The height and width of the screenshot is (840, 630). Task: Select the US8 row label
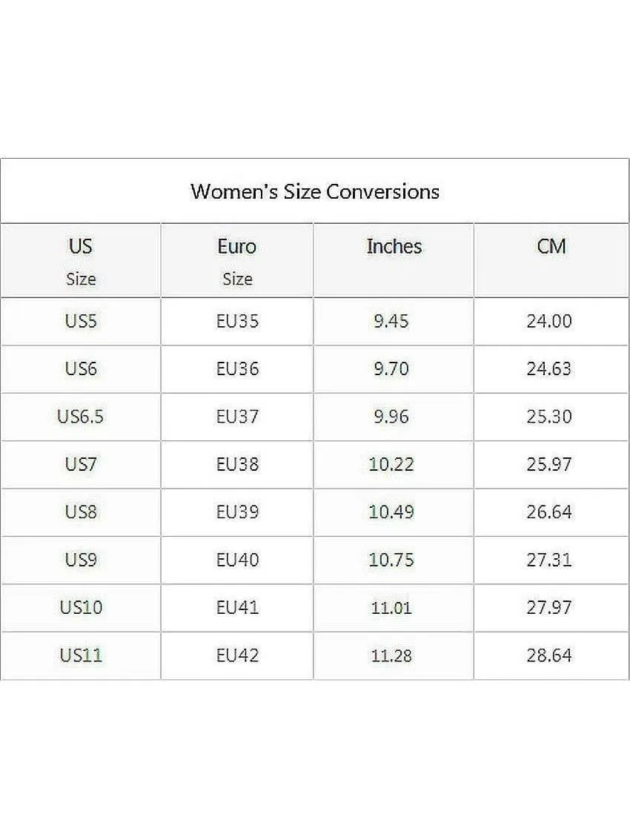[x=80, y=512]
